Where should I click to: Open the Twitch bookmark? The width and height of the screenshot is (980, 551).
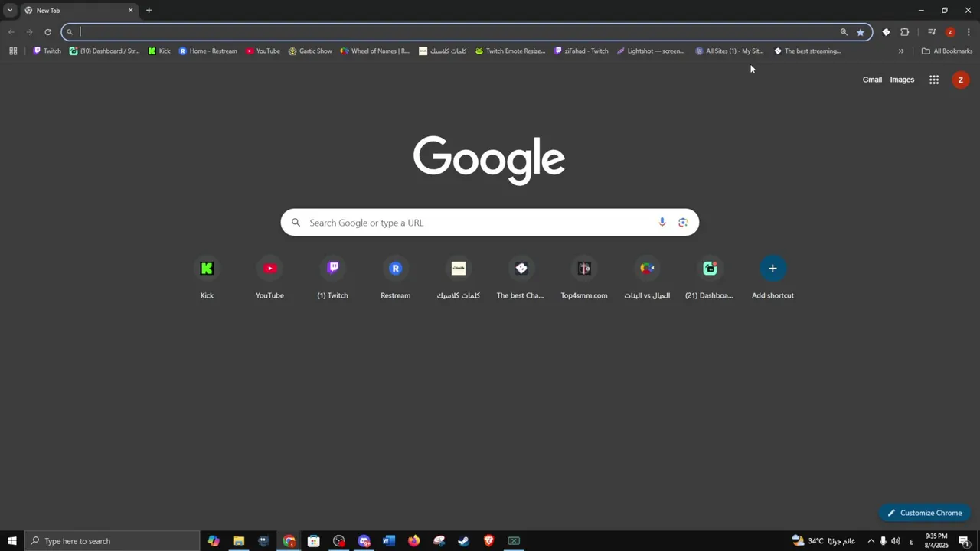coord(47,51)
